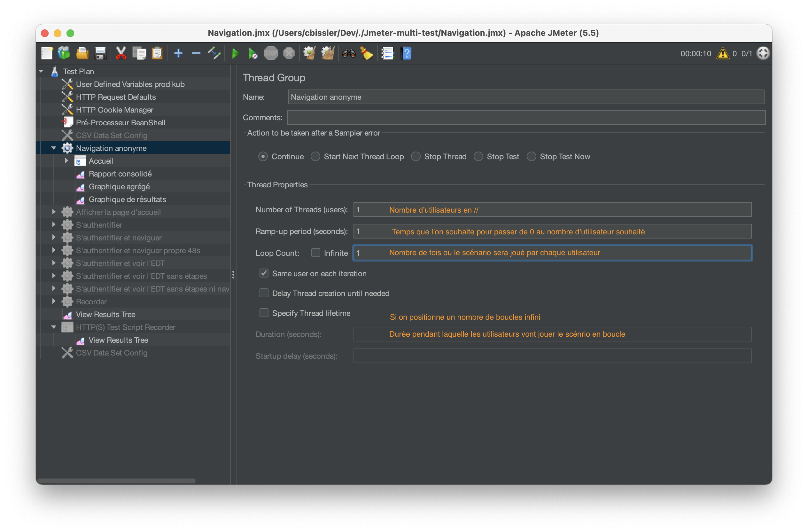Click the green Start test run icon

pos(235,53)
